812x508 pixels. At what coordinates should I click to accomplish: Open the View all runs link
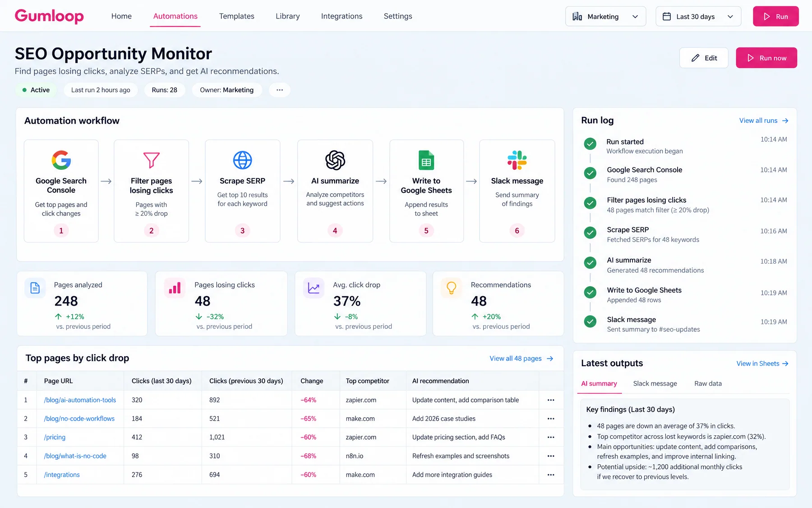point(764,121)
